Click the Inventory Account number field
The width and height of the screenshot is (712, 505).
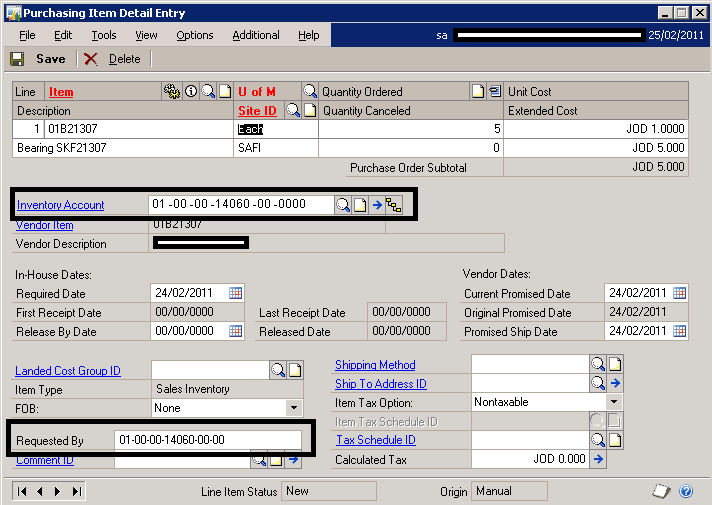pyautogui.click(x=241, y=204)
